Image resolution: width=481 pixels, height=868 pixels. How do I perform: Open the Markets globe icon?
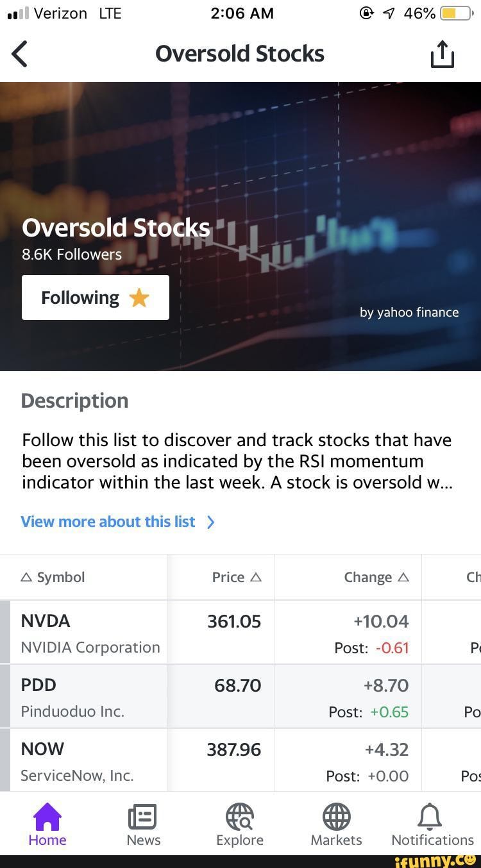336,818
